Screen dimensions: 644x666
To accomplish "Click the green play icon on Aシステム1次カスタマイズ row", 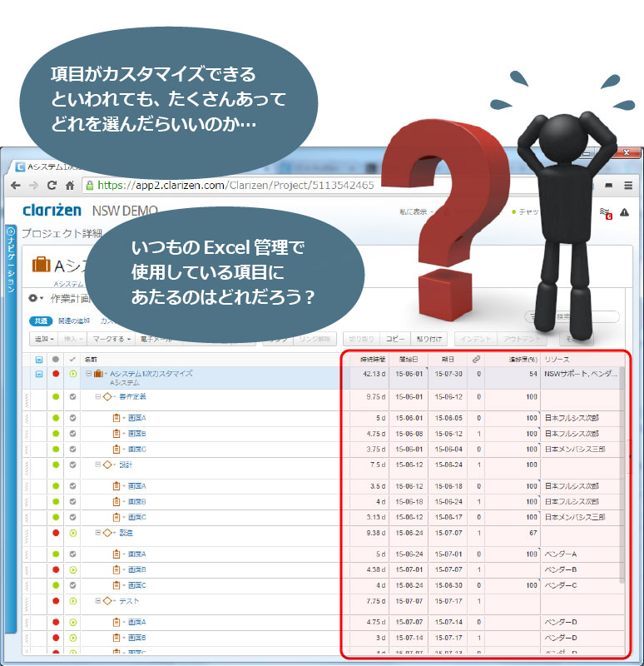I will [x=73, y=374].
